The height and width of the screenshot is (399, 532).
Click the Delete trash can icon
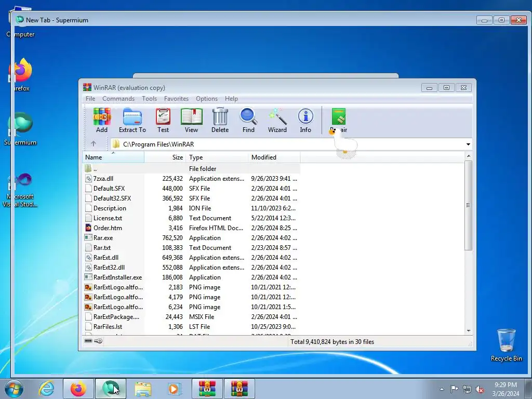pos(220,120)
